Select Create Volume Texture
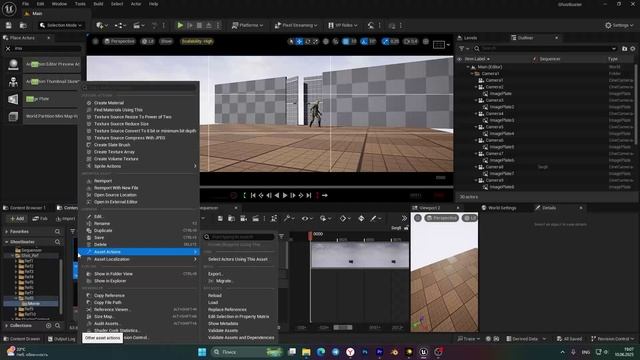Image resolution: width=640 pixels, height=360 pixels. (116, 159)
